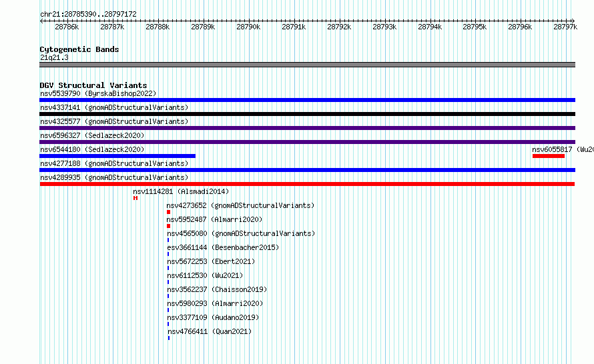The image size is (594, 364).
Task: Open nsv1114281 (Alsmadi2014) label
Action: click(x=181, y=191)
